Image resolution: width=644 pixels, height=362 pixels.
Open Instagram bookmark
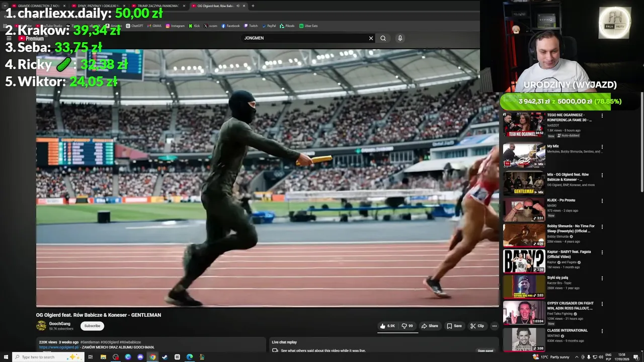click(175, 26)
